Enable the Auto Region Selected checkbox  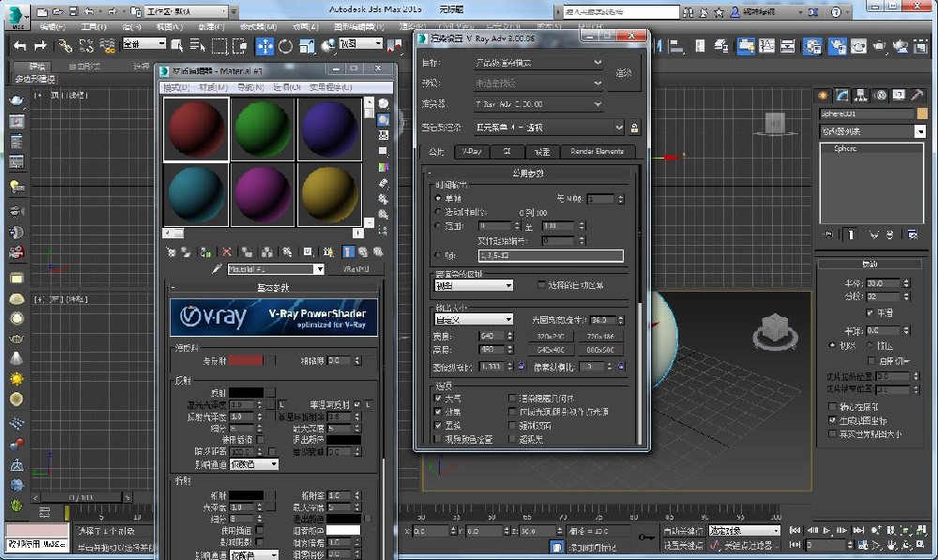click(x=541, y=285)
